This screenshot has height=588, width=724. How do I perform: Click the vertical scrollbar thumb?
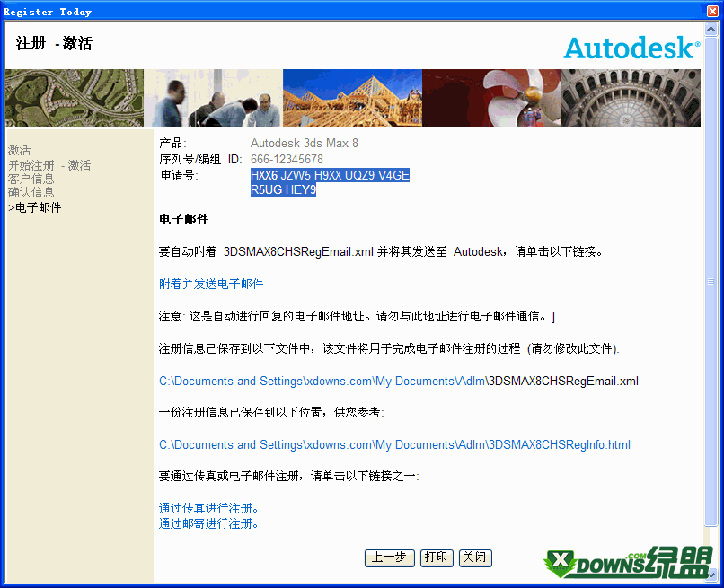(711, 282)
